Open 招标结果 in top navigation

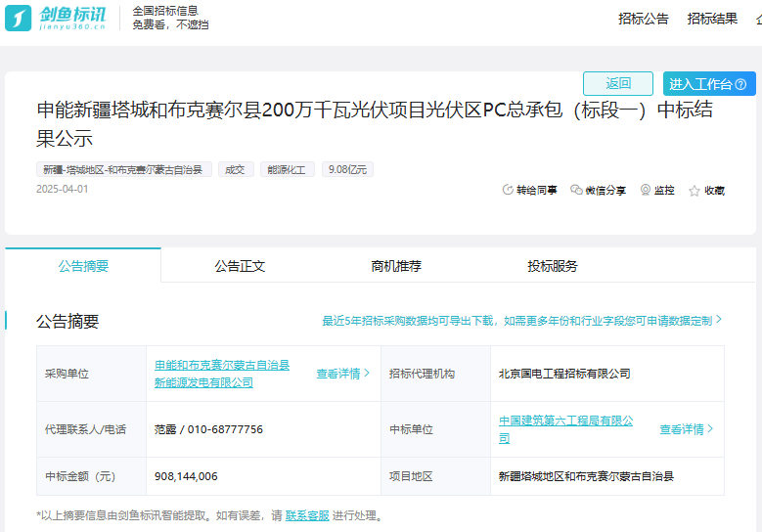click(x=712, y=19)
